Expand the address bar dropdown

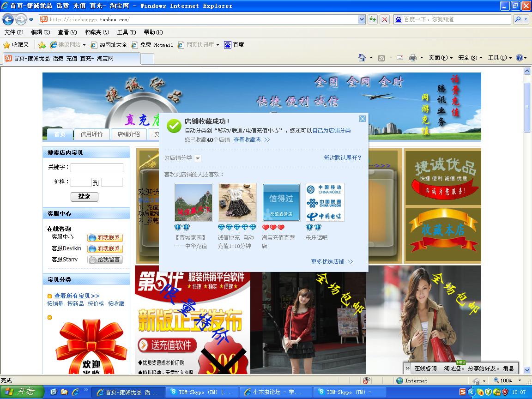coord(362,19)
